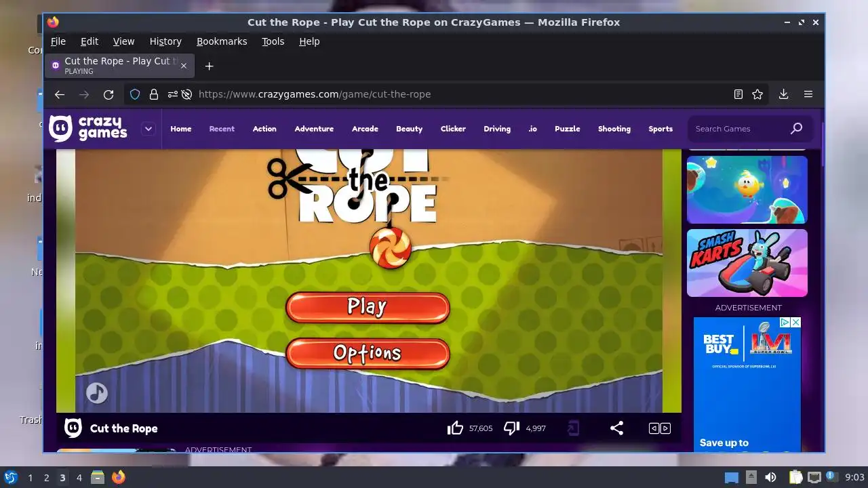
Task: Open the site permissions icon in address bar
Action: [x=172, y=94]
